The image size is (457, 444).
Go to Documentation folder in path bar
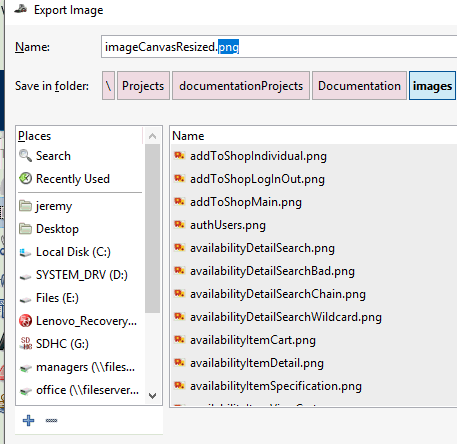359,86
